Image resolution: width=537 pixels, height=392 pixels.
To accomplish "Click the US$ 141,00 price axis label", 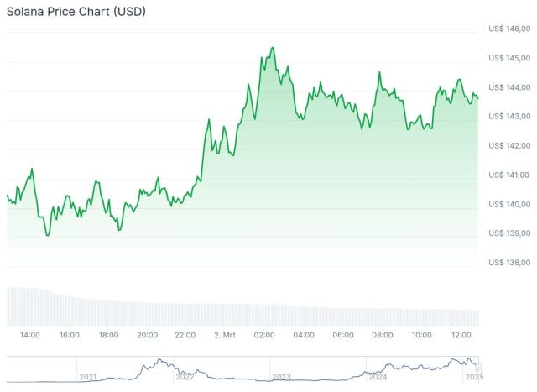I will (x=508, y=175).
